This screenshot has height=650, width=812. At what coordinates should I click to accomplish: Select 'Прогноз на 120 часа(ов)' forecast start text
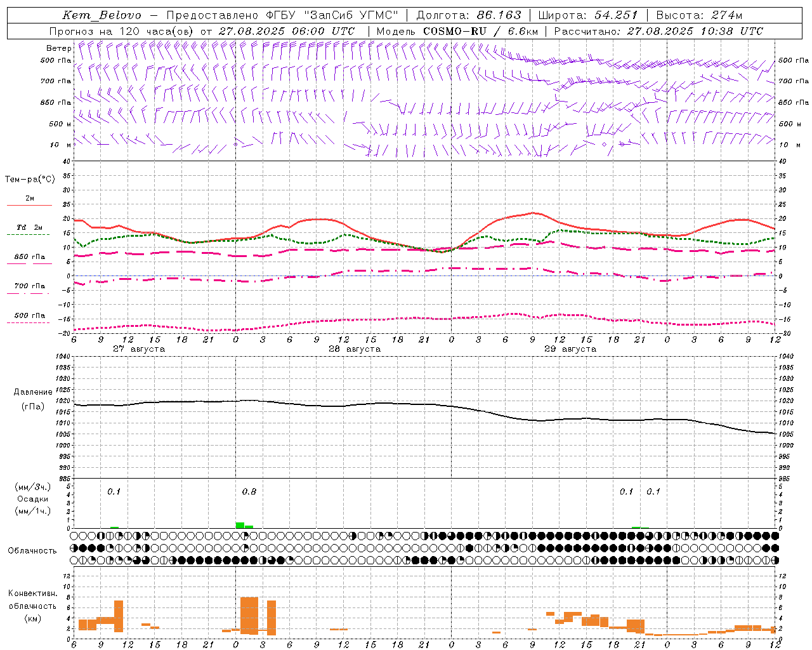[122, 31]
